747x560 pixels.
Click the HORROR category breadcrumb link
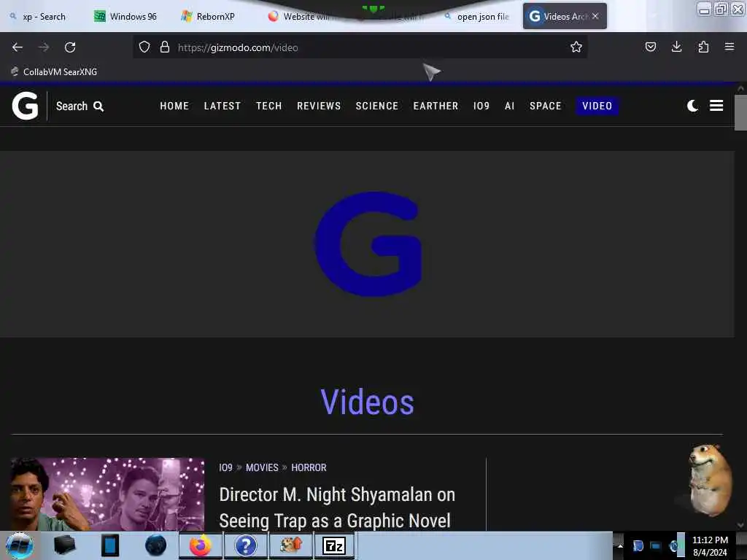[x=309, y=467]
